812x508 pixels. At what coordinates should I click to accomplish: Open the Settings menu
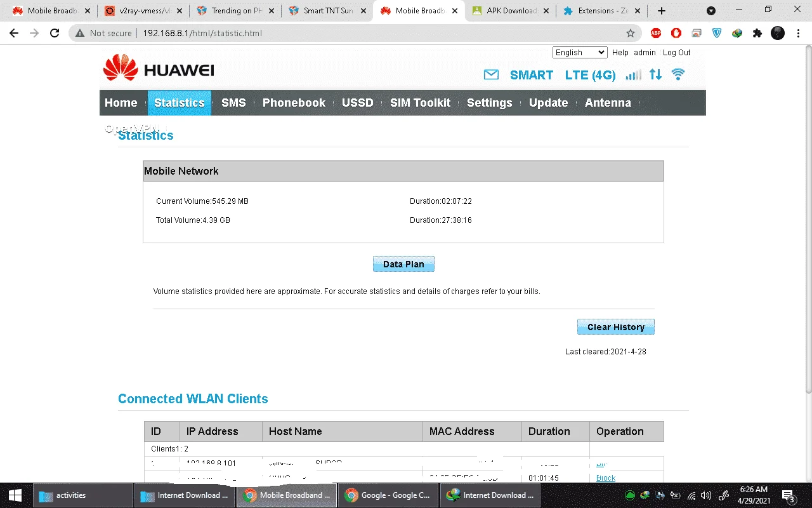[x=489, y=103]
